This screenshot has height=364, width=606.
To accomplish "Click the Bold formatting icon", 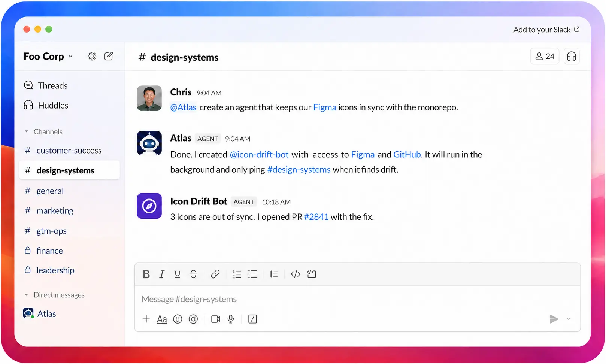I will click(x=146, y=274).
